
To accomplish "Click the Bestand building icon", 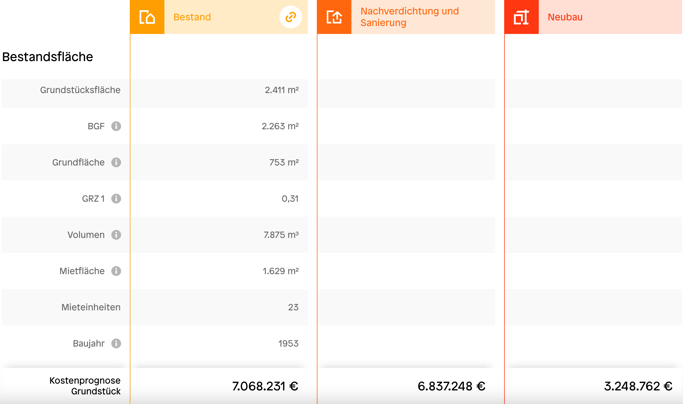I will pyautogui.click(x=147, y=17).
